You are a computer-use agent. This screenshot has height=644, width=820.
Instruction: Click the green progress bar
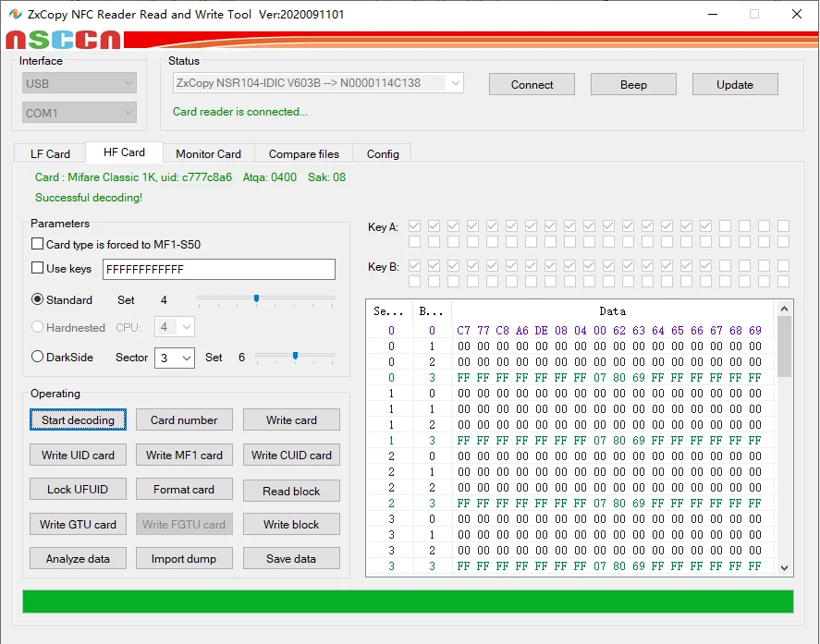point(408,601)
